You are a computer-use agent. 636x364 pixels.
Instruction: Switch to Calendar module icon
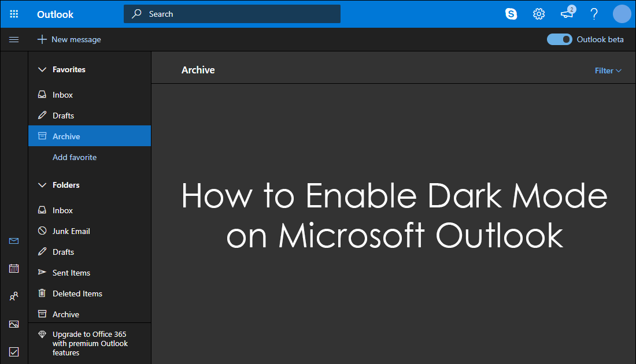point(14,268)
